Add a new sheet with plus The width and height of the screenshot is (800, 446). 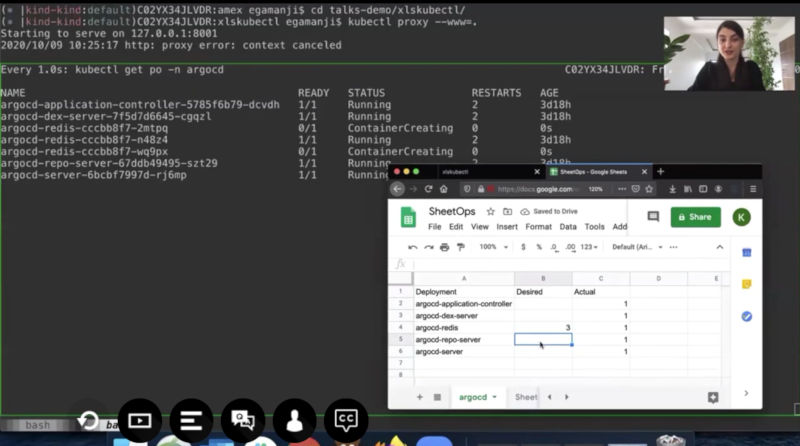419,397
